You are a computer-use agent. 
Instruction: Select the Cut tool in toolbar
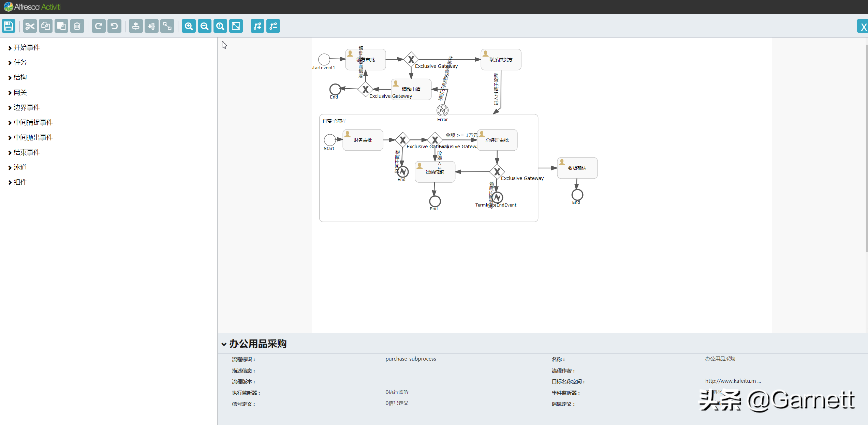coord(30,26)
